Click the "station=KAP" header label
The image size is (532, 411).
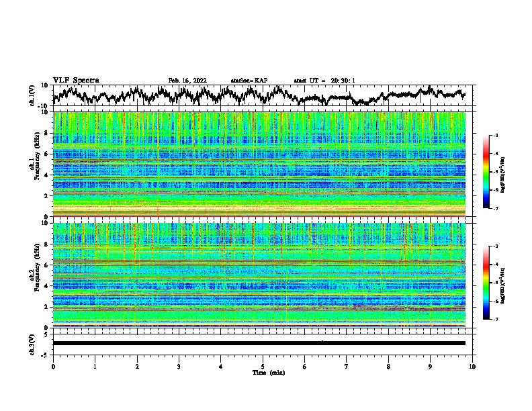coord(249,81)
